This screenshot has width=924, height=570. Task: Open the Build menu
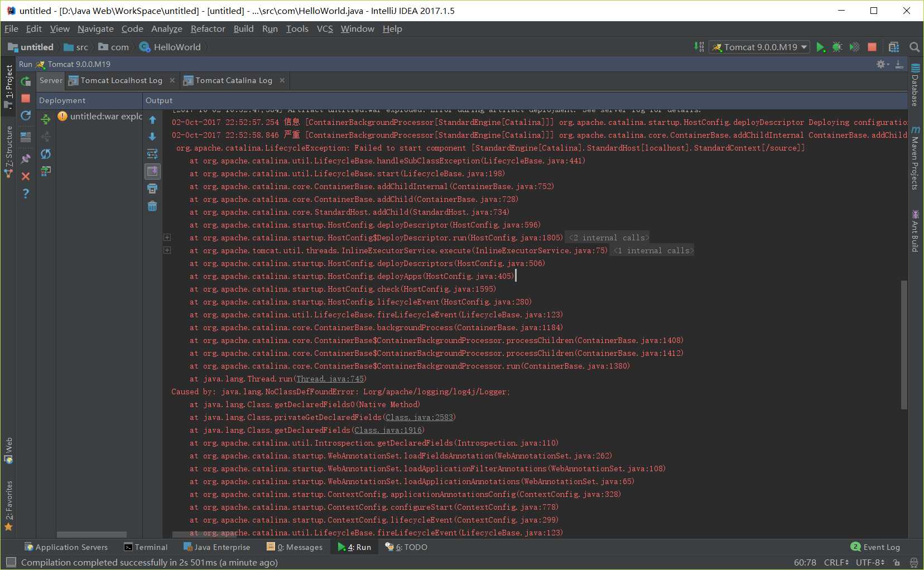[243, 29]
